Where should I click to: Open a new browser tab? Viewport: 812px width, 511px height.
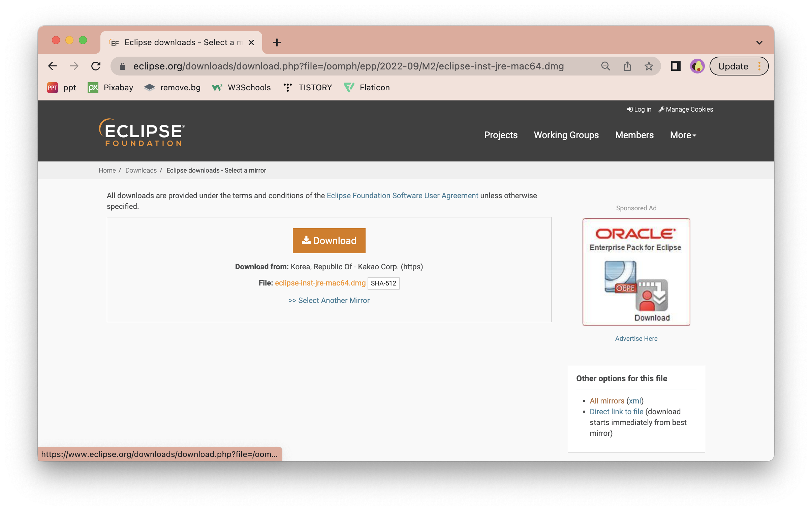pyautogui.click(x=277, y=42)
